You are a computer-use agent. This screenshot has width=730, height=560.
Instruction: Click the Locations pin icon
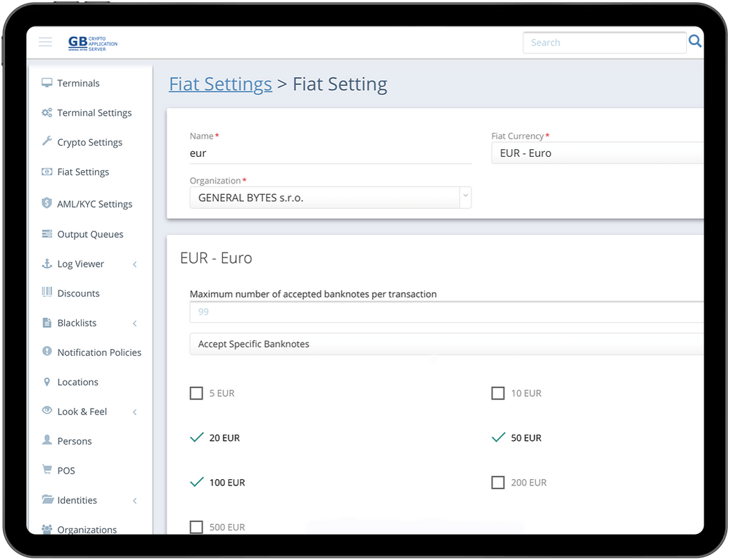point(47,382)
